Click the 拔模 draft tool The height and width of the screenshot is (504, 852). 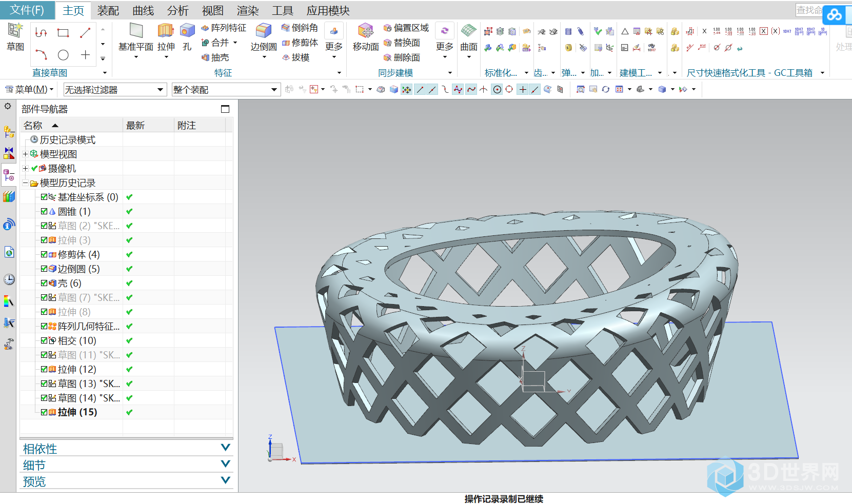295,57
